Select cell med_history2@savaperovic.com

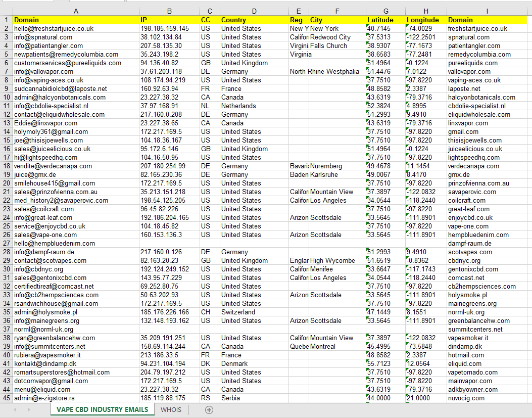pos(76,201)
